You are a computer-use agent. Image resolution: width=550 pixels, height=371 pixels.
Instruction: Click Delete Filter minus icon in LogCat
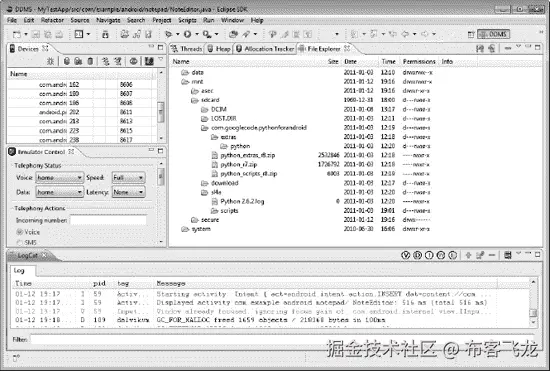point(492,255)
